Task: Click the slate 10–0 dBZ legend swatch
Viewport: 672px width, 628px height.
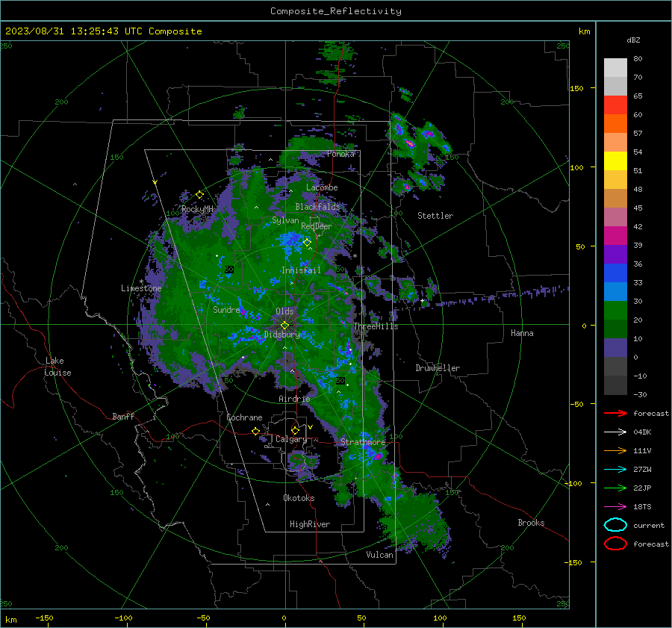Action: click(615, 348)
